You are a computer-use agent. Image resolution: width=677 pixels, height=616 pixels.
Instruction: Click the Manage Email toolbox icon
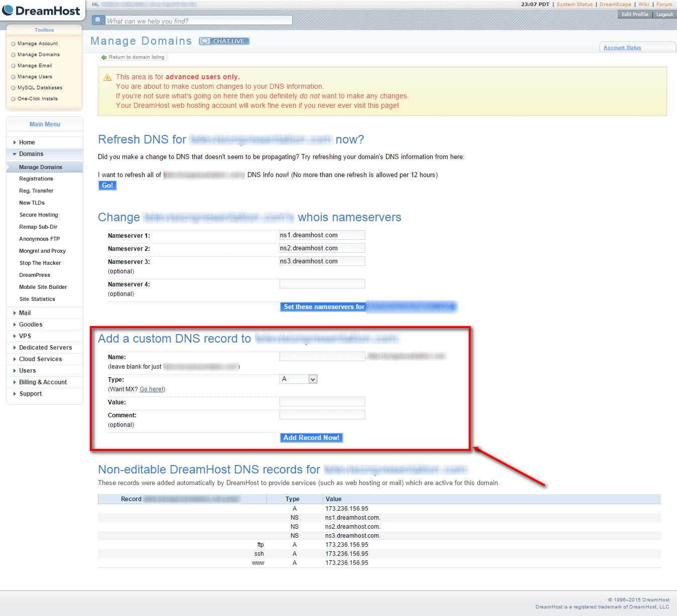pos(13,65)
